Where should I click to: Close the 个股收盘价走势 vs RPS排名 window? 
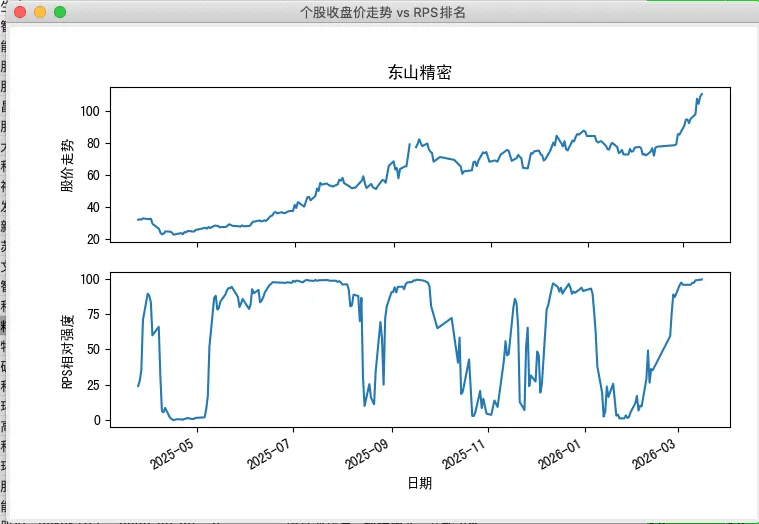click(20, 12)
